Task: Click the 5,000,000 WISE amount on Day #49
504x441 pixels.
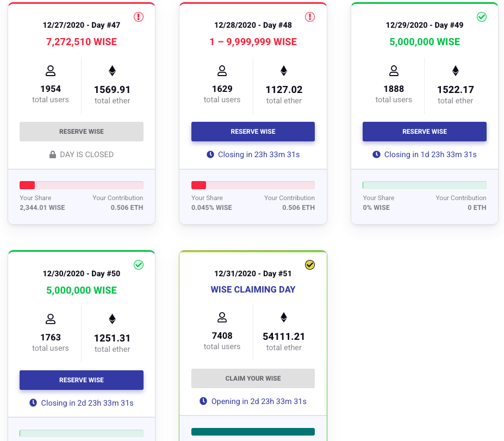Action: (425, 42)
